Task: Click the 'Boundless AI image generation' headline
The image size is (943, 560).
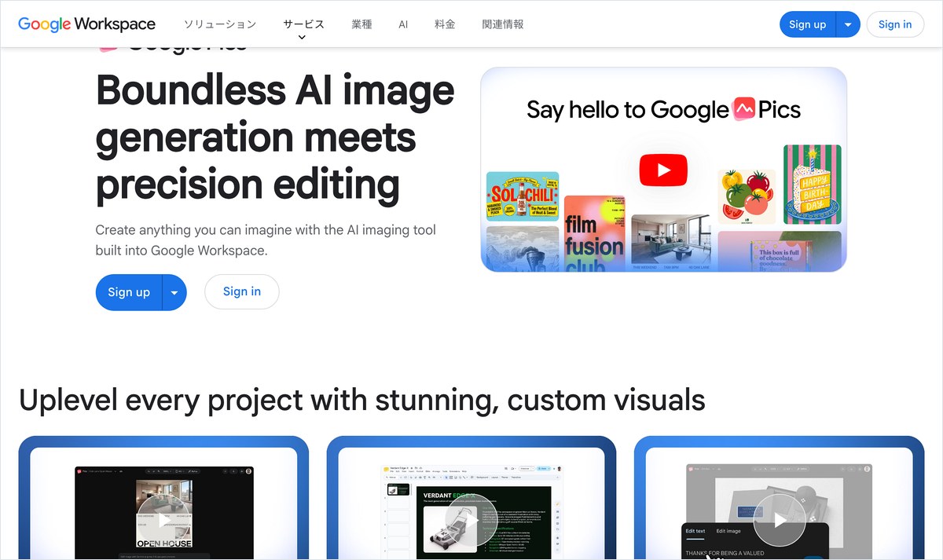Action: click(275, 137)
